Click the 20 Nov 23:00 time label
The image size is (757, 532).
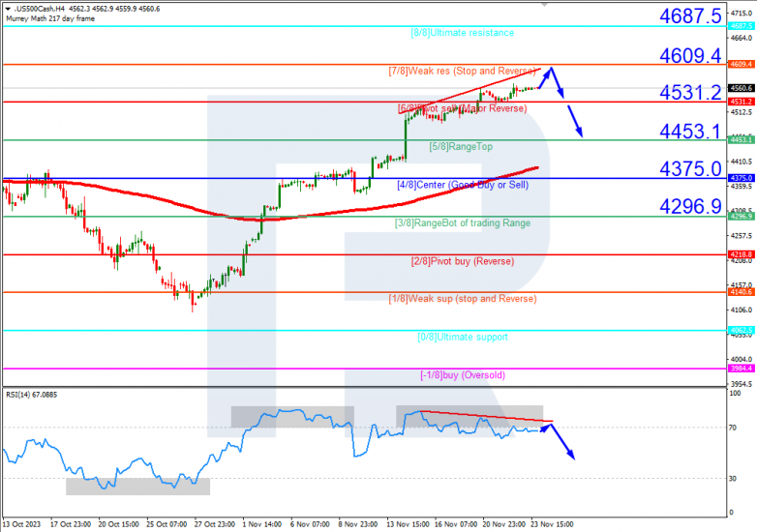[504, 524]
